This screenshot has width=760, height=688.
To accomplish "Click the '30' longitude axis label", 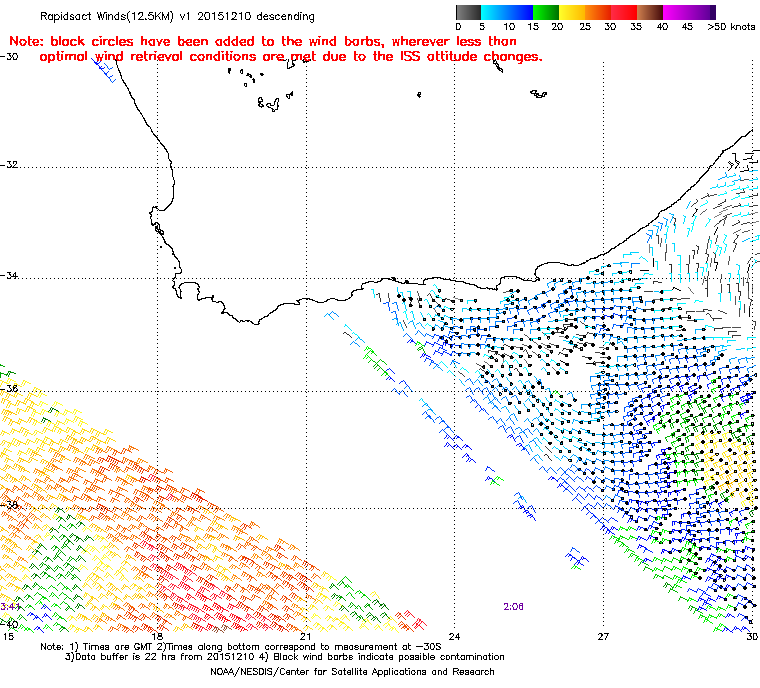I will click(x=752, y=636).
